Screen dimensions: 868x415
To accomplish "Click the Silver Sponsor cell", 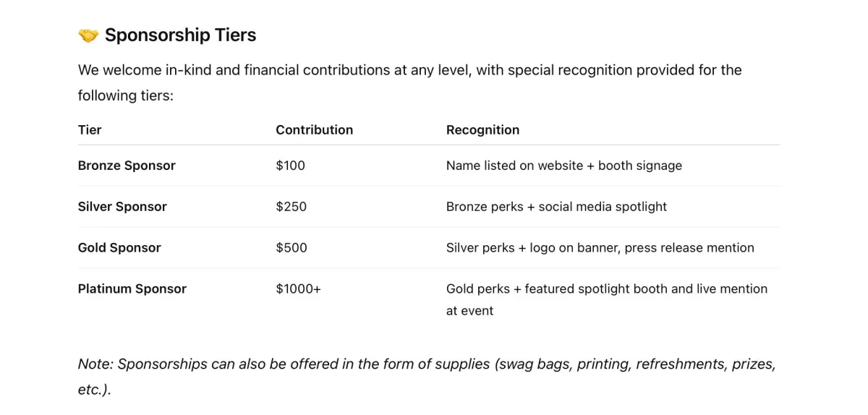I will (x=122, y=207).
